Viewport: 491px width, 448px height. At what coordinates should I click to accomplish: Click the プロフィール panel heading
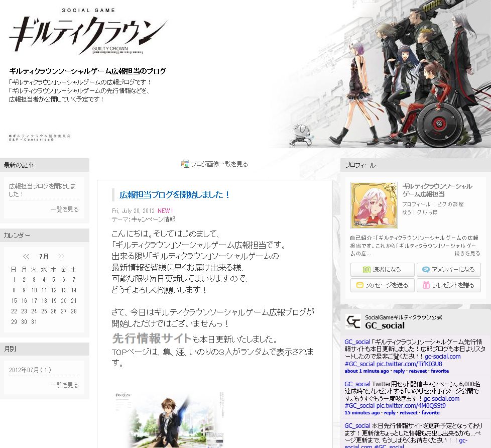click(x=416, y=165)
